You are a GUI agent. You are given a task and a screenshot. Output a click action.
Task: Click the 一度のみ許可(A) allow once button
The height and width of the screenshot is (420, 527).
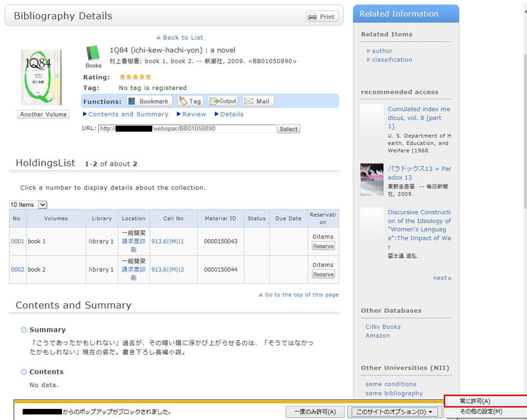(314, 412)
